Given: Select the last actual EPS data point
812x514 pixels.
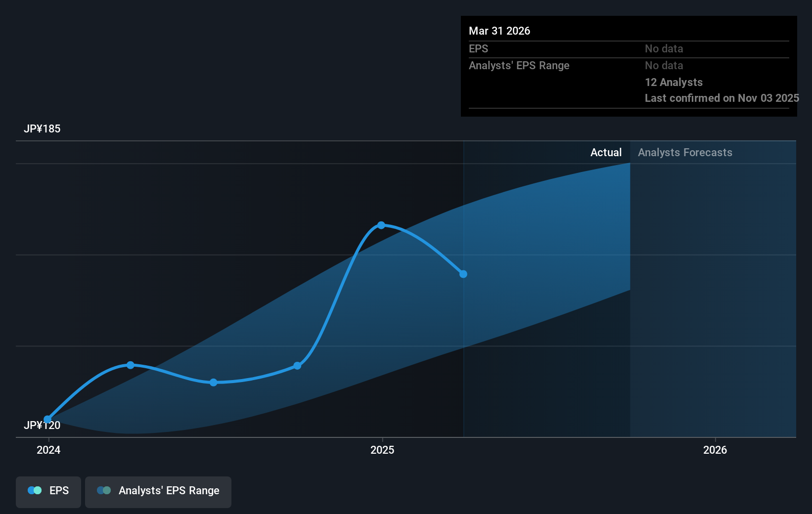Looking at the screenshot, I should click(463, 274).
